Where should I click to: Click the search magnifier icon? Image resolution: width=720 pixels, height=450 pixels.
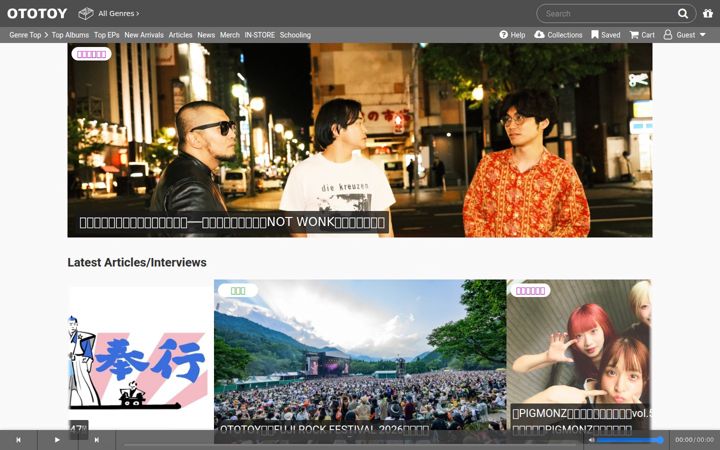[683, 14]
